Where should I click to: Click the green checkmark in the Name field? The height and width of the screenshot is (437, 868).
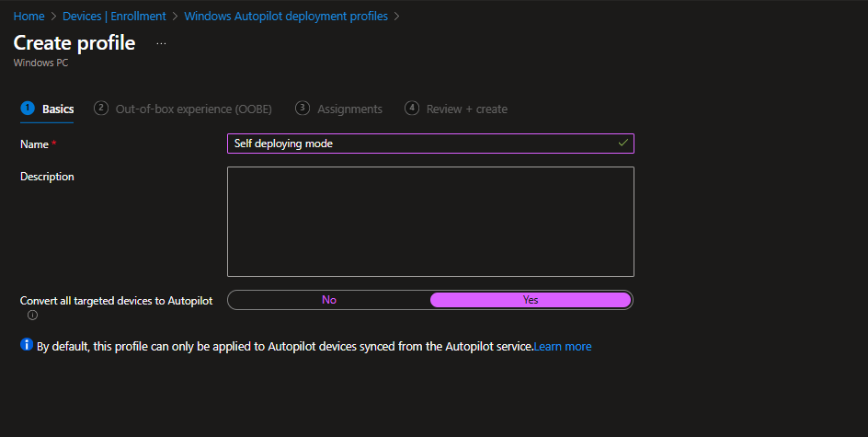[x=622, y=144]
